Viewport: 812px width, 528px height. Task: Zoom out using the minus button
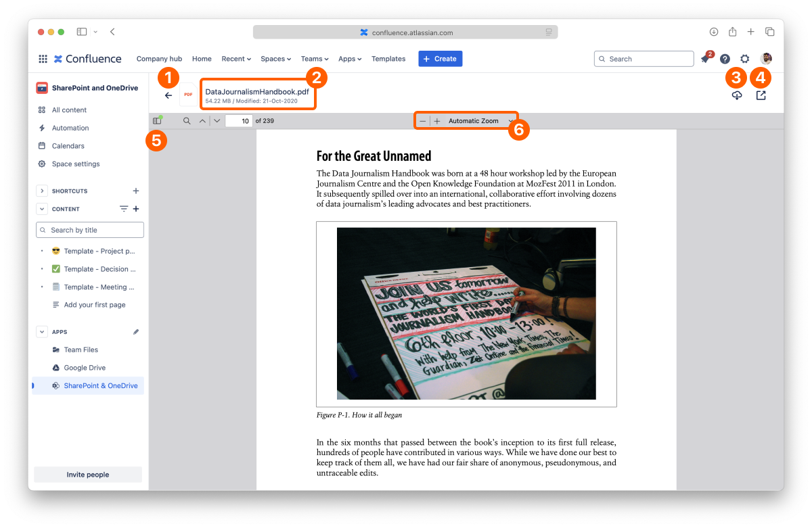[x=423, y=121]
